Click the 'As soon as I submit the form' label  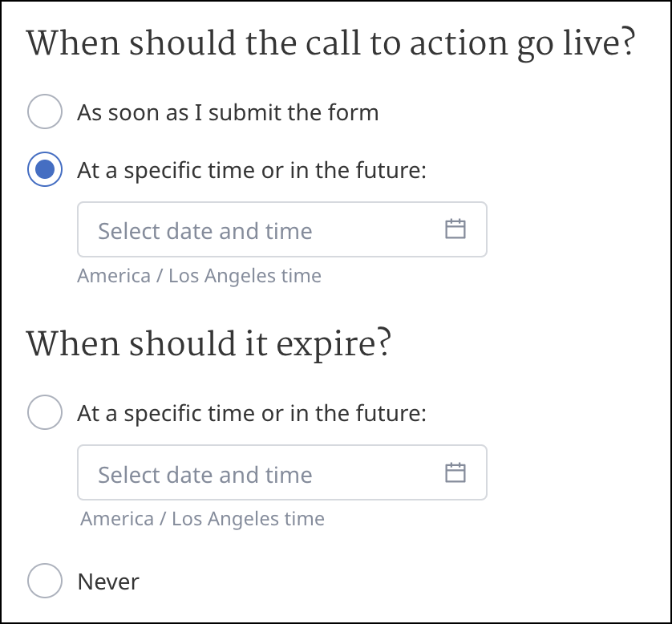coord(228,112)
